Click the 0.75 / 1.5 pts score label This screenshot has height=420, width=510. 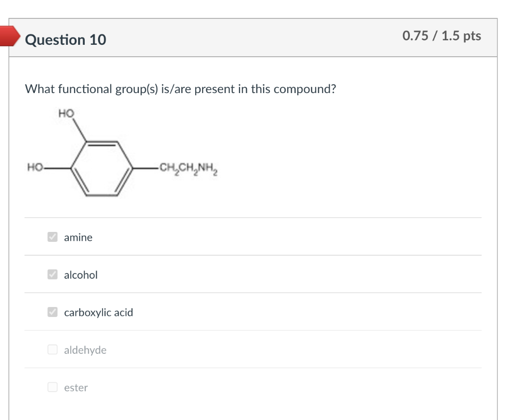pos(441,36)
